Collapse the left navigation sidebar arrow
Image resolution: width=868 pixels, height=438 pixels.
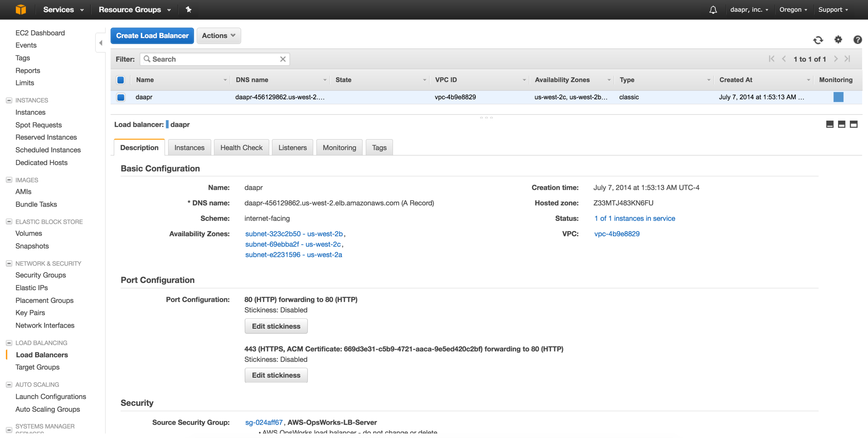click(101, 43)
